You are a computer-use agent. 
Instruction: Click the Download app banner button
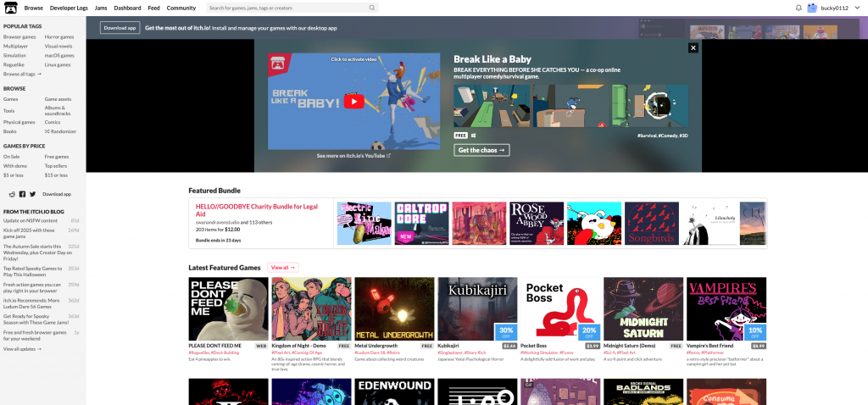click(x=120, y=28)
